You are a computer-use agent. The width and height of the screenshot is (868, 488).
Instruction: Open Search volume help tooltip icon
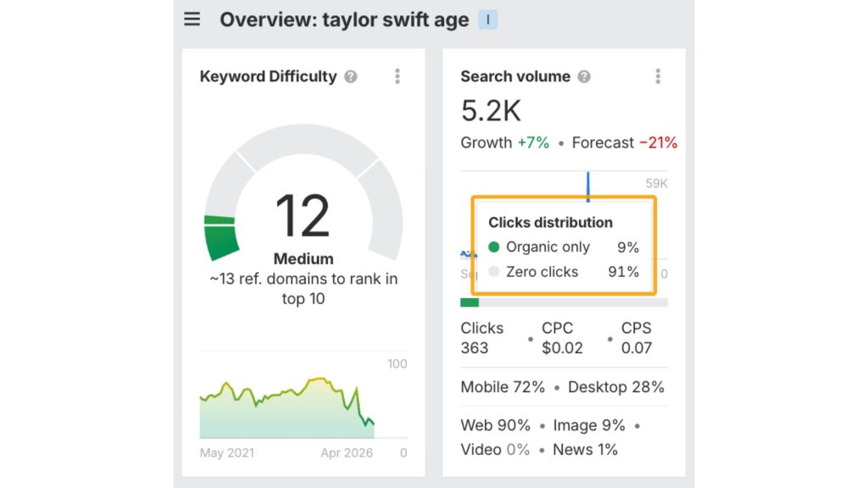[x=584, y=76]
